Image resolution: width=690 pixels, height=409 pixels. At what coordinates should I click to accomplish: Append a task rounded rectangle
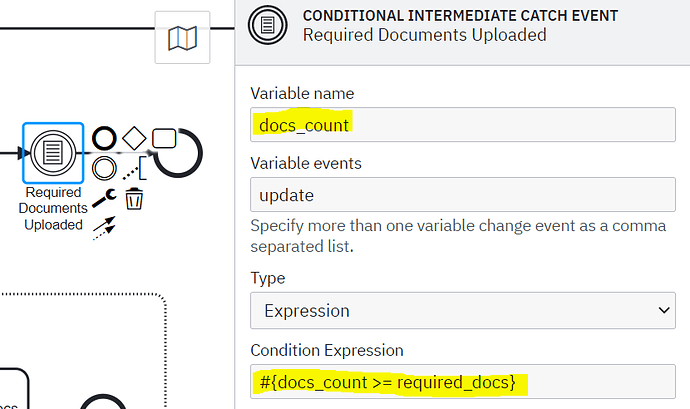point(164,138)
